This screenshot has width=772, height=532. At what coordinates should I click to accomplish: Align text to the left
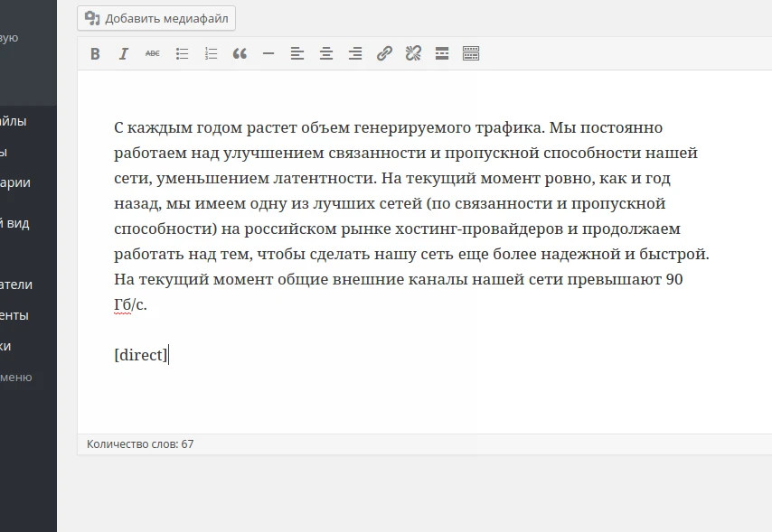[297, 53]
